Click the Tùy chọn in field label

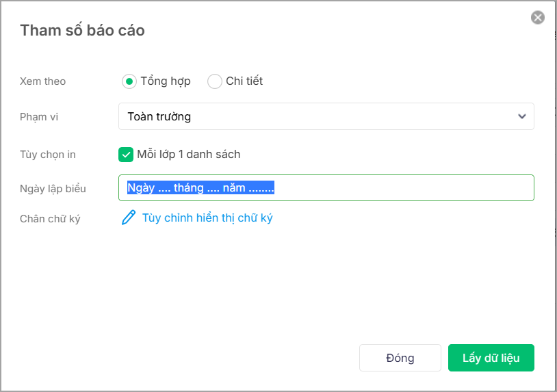coord(48,155)
